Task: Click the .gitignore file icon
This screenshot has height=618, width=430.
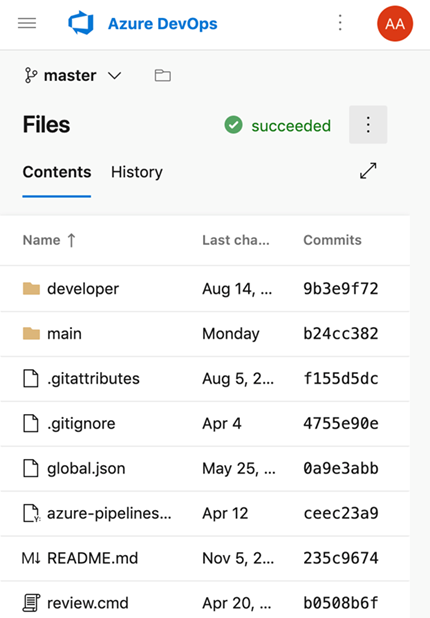Action: tap(31, 423)
